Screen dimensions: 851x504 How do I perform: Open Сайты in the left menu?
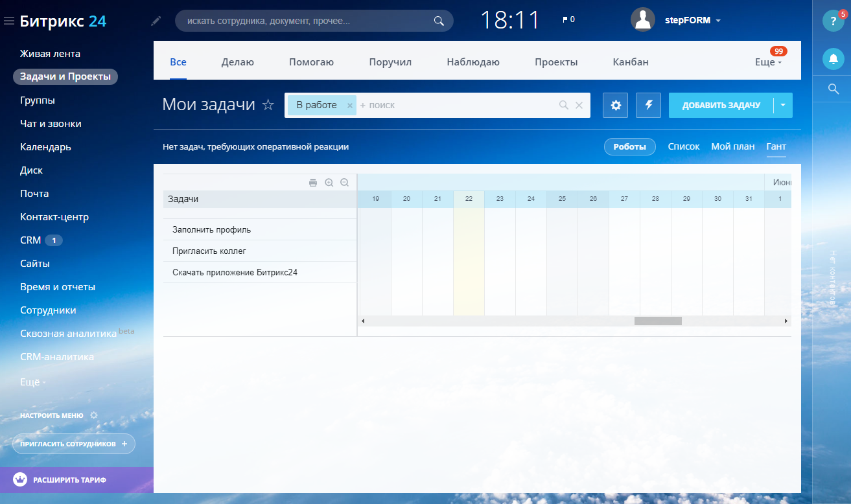[x=35, y=264]
